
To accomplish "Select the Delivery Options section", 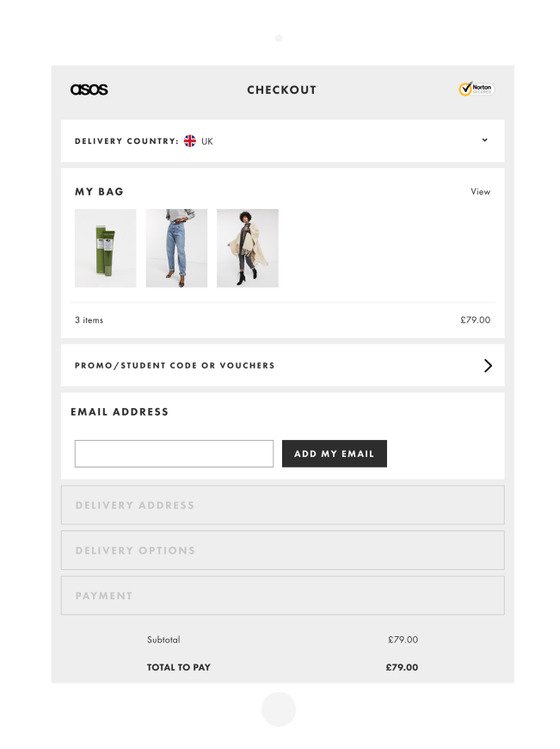I will (x=283, y=550).
